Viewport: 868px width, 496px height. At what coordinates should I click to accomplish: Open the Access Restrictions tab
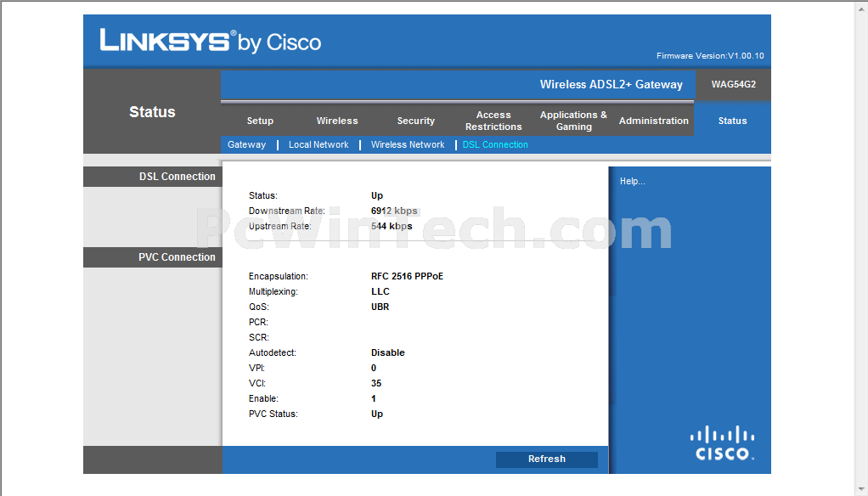[x=493, y=121]
